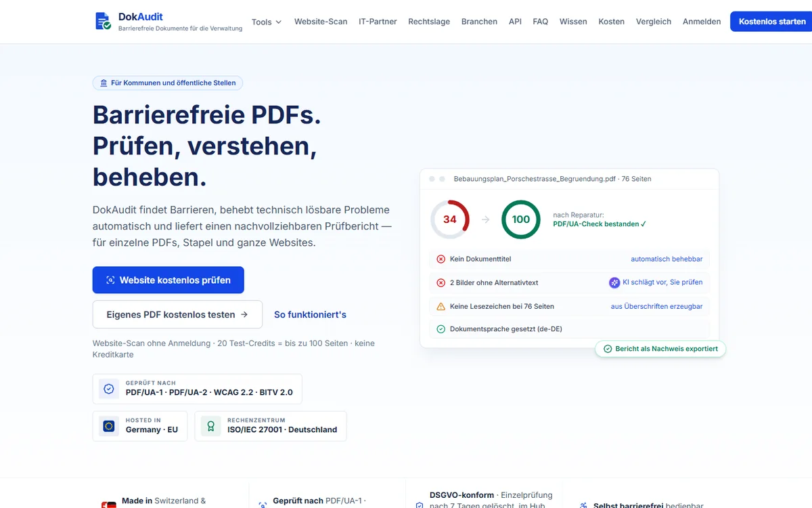Click the red error icon by Kein Dokumenttitel
Screen dimensions: 812x508
441,259
